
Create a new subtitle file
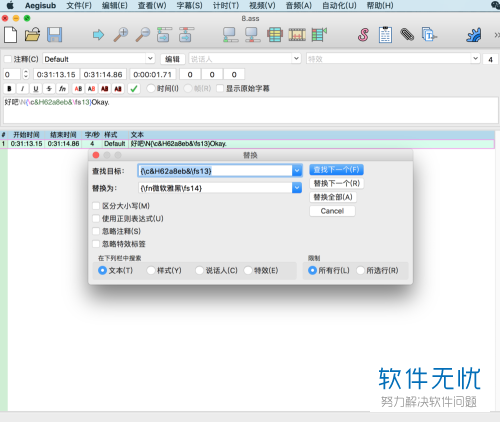pyautogui.click(x=10, y=35)
